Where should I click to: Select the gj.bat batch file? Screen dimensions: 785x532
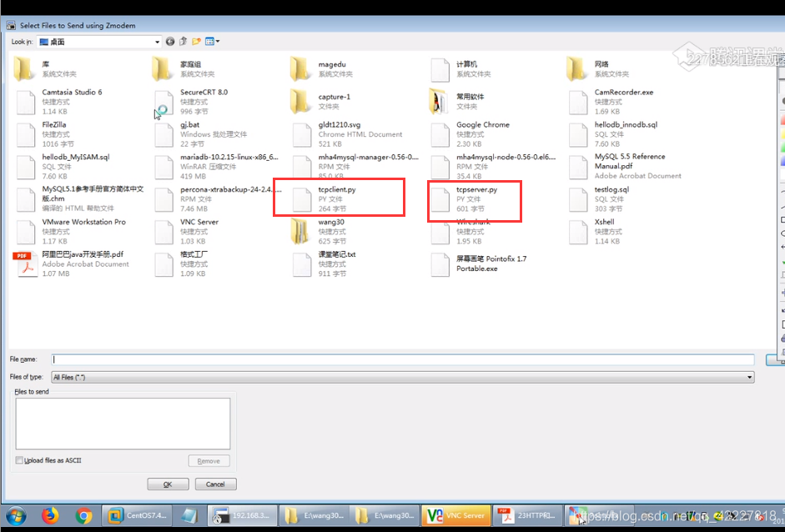[201, 134]
